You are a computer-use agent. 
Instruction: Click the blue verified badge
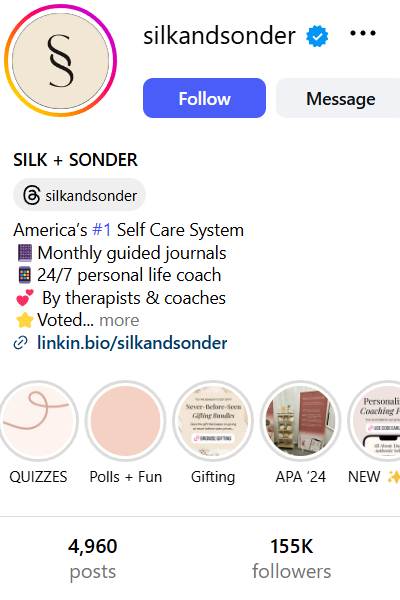(x=317, y=36)
